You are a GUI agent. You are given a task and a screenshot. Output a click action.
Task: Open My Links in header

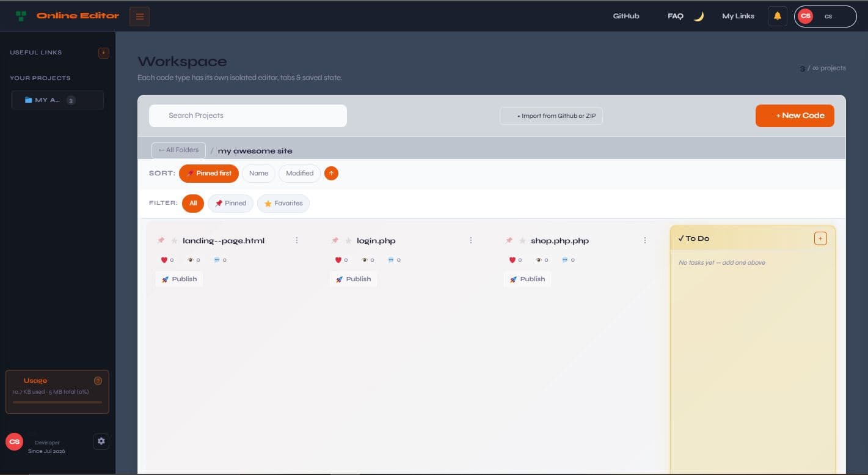point(738,16)
